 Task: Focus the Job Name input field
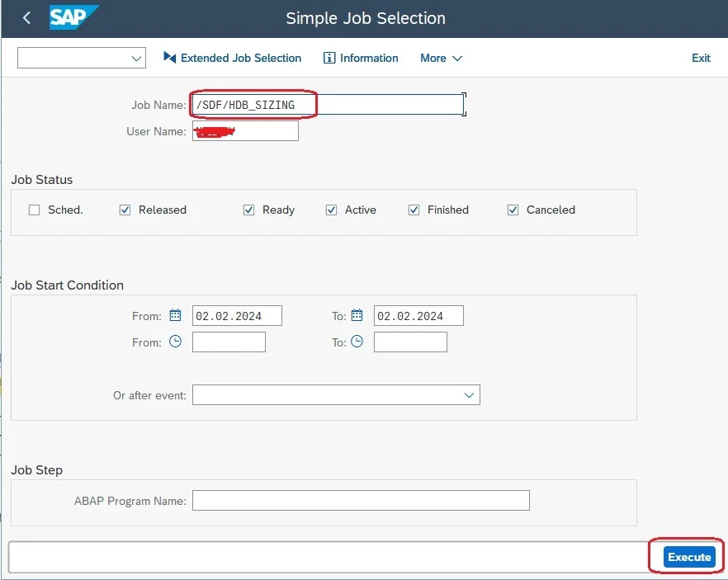click(x=328, y=105)
